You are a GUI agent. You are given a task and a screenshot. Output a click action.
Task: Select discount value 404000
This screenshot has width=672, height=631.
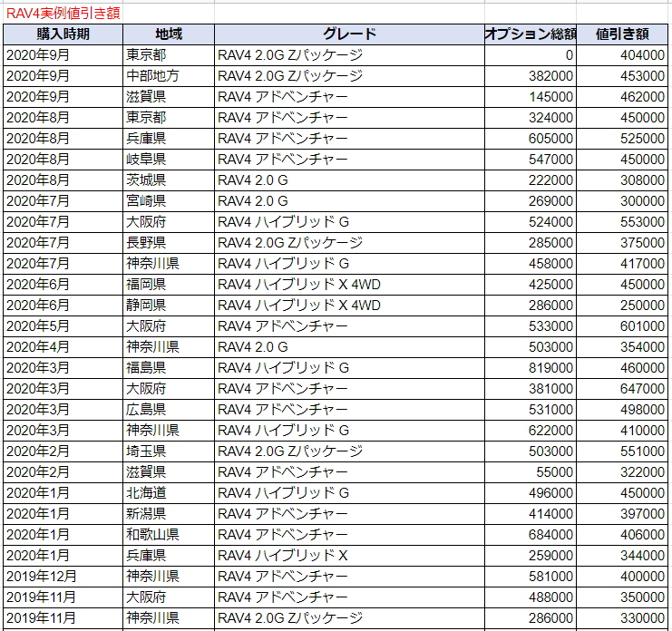[x=622, y=55]
